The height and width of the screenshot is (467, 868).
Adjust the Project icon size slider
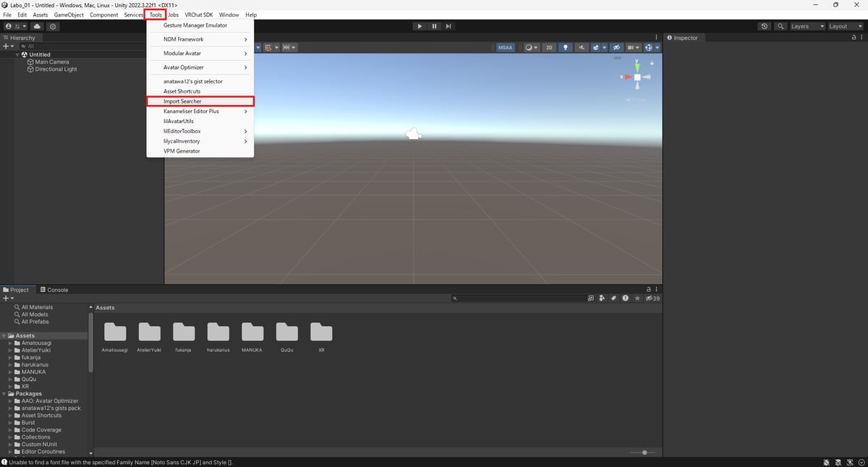(644, 453)
